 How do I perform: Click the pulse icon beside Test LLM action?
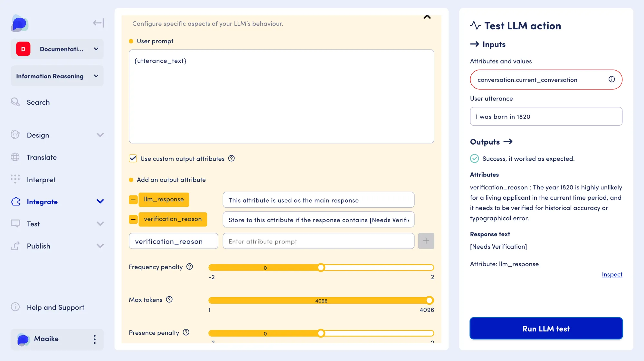(x=475, y=25)
